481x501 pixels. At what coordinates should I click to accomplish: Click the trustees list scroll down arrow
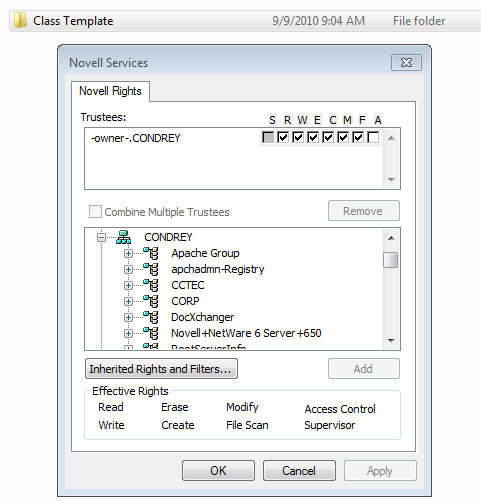(391, 180)
